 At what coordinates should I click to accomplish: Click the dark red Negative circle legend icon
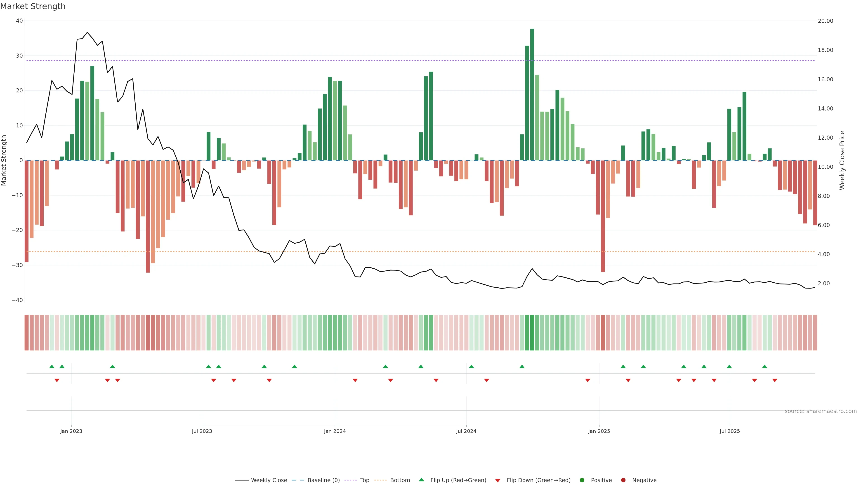click(623, 480)
